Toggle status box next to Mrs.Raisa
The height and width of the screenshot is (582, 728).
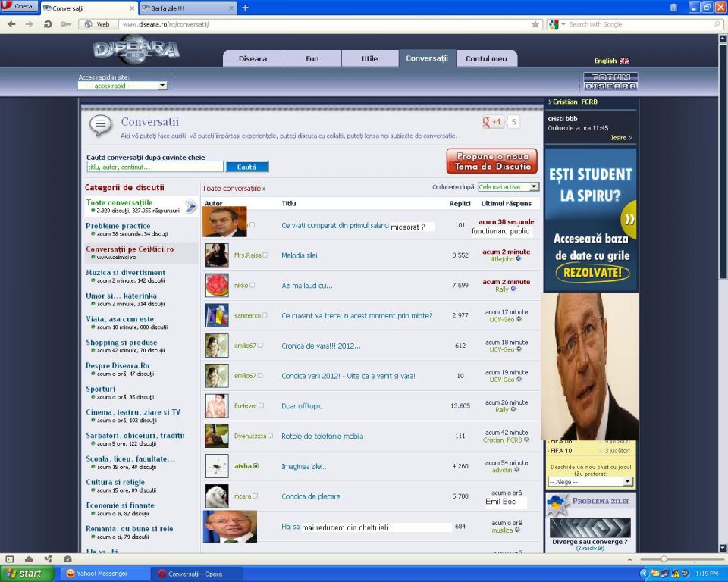tap(265, 255)
